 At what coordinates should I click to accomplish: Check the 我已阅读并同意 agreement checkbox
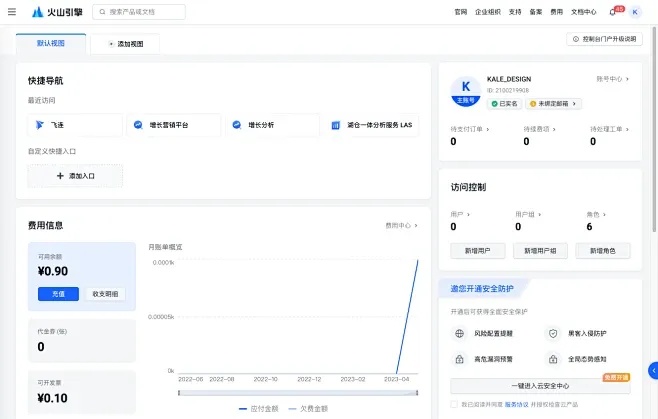tap(454, 404)
